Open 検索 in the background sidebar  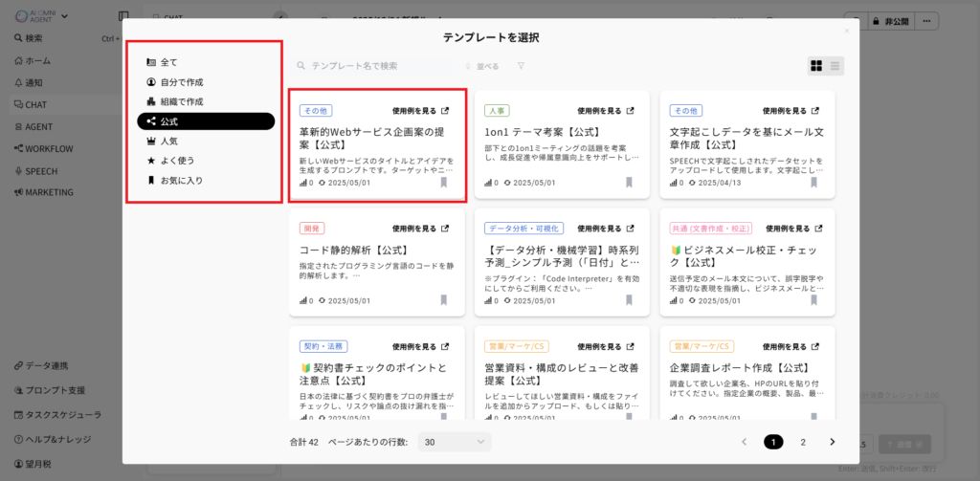[29, 39]
